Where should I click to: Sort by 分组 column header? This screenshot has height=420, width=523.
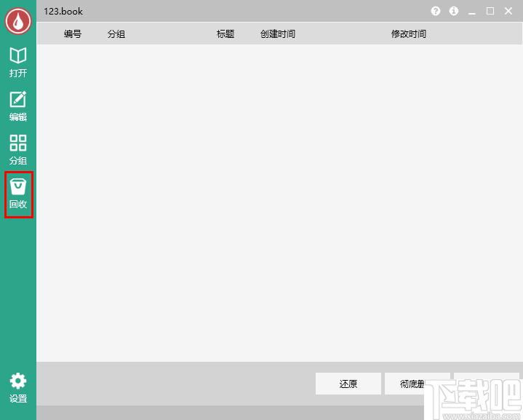pos(116,33)
